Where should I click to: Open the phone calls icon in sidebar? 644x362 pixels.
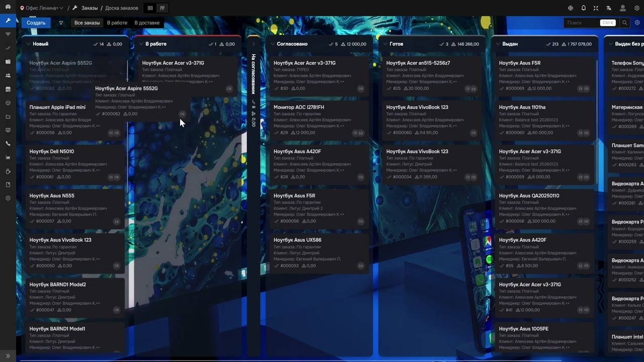8,144
